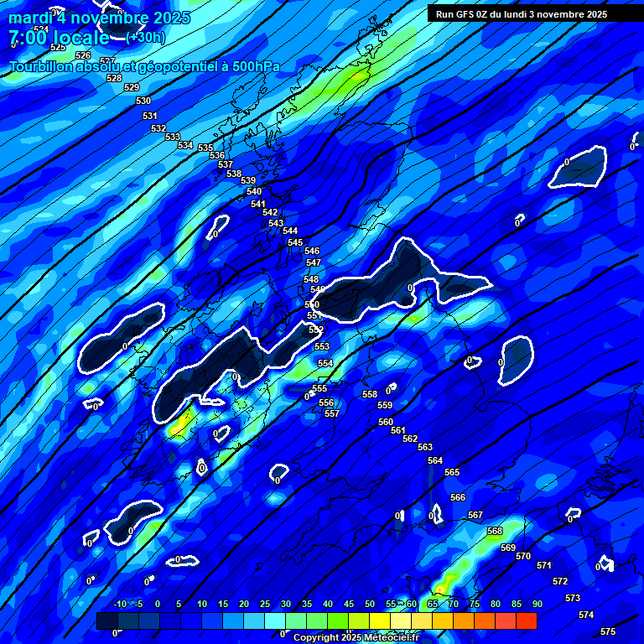Click the 575 geopotential contour label
644x644 pixels.
click(608, 631)
